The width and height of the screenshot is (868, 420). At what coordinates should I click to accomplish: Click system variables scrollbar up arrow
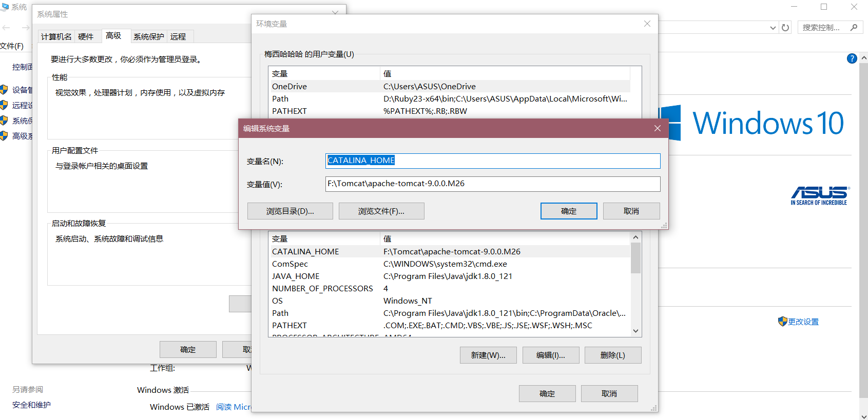pyautogui.click(x=635, y=237)
